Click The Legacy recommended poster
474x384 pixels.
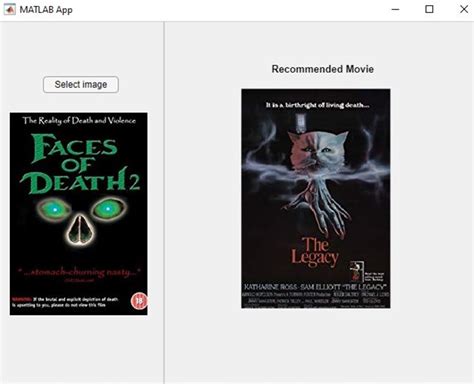316,199
